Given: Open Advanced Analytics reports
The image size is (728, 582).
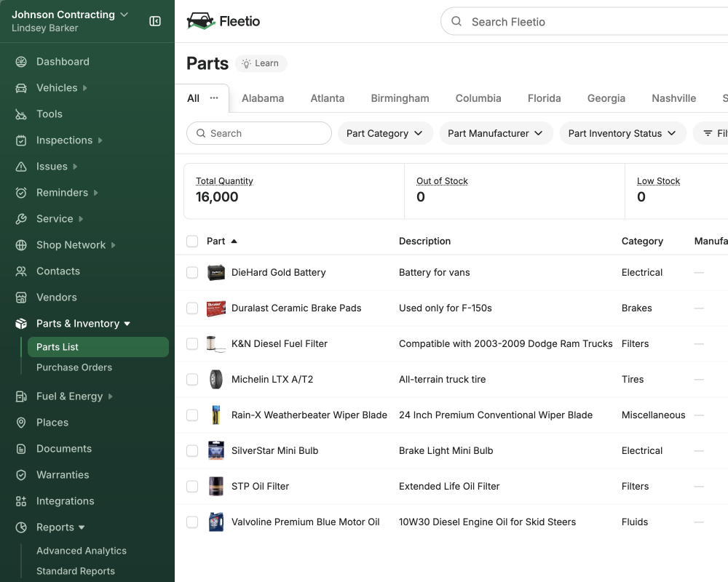Looking at the screenshot, I should 82,551.
